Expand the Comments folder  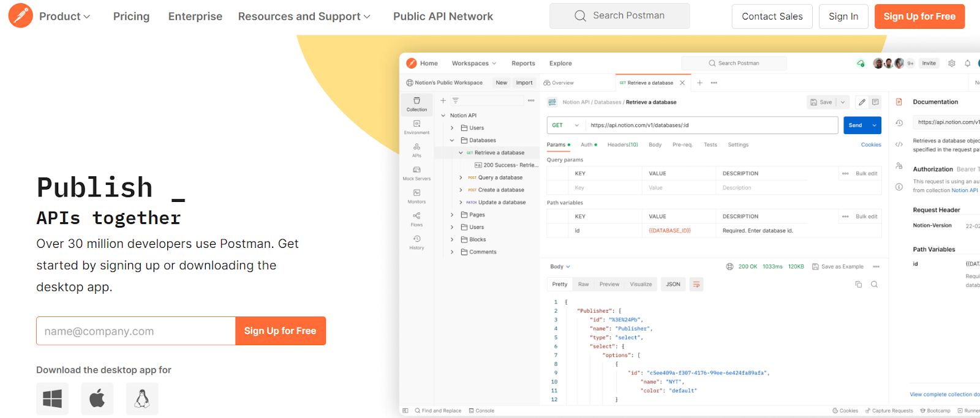pos(452,252)
